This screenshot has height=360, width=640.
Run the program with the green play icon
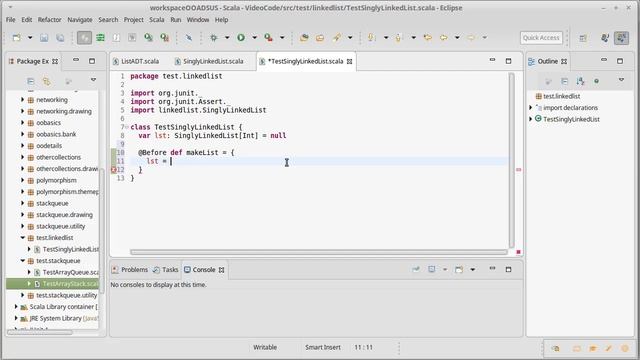click(x=241, y=38)
